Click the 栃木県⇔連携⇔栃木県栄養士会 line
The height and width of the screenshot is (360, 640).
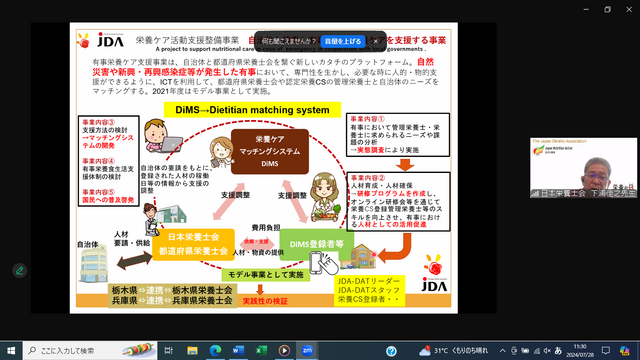[172, 290]
